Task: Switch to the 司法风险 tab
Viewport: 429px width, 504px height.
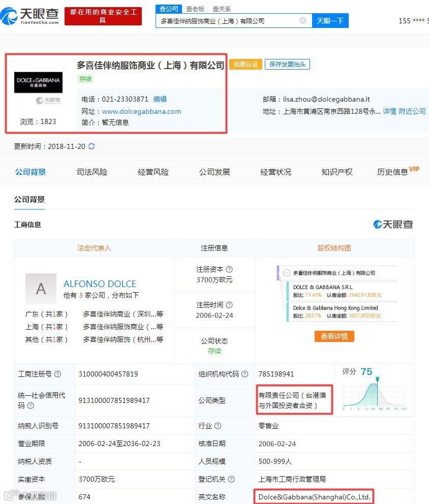Action: (91, 172)
